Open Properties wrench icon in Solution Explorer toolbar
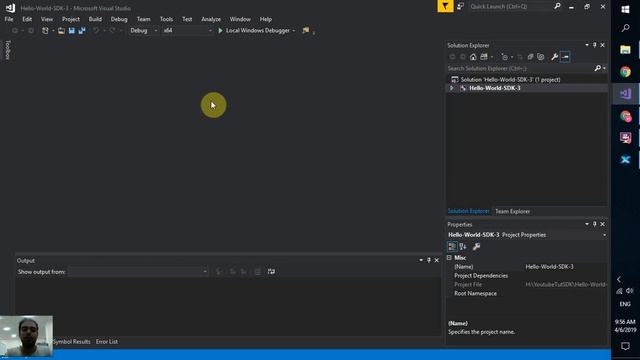This screenshot has height=360, width=640. pos(554,57)
